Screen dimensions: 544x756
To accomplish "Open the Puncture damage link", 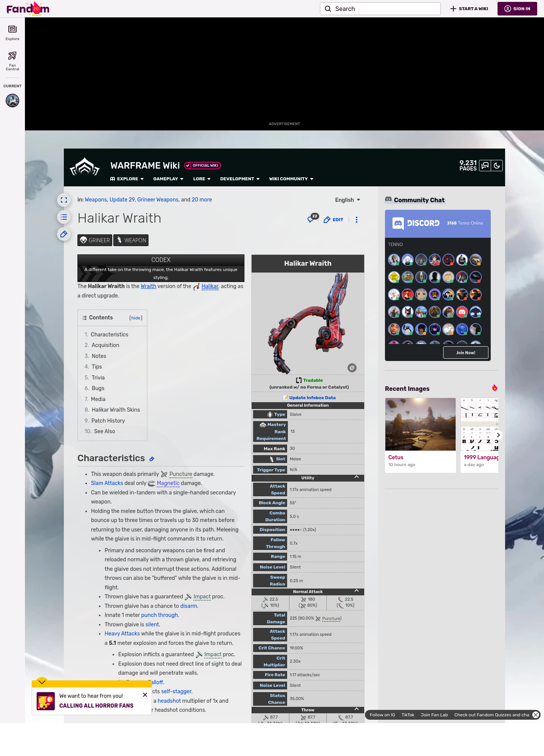I will pyautogui.click(x=181, y=474).
